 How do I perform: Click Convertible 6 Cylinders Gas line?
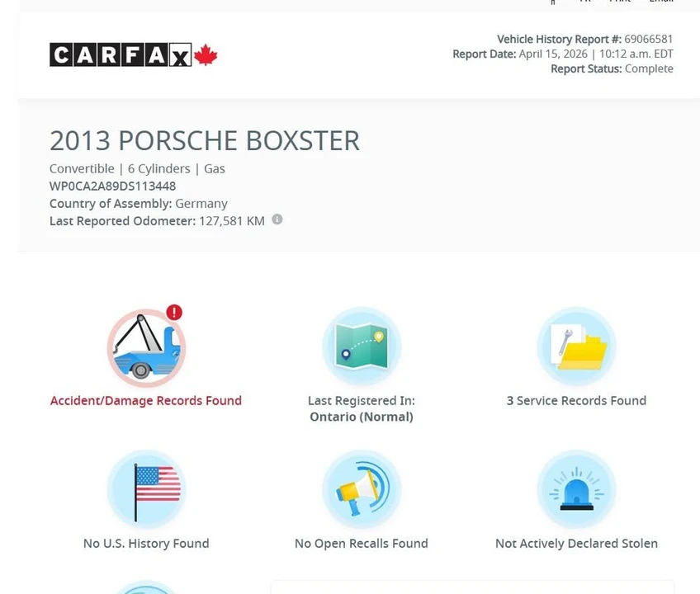point(137,168)
